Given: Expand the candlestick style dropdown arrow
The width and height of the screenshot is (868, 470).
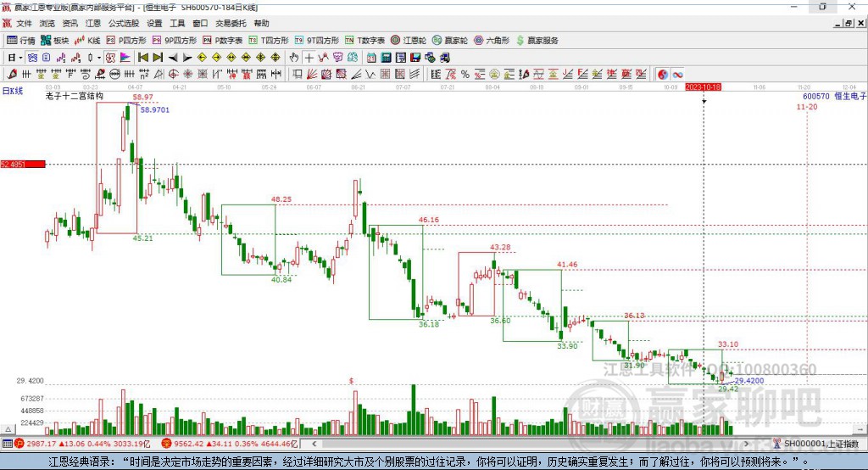Looking at the screenshot, I should [99, 58].
